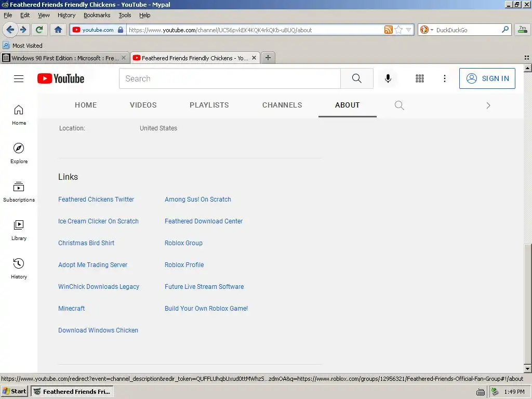
Task: Open Library in the sidebar
Action: click(x=19, y=230)
